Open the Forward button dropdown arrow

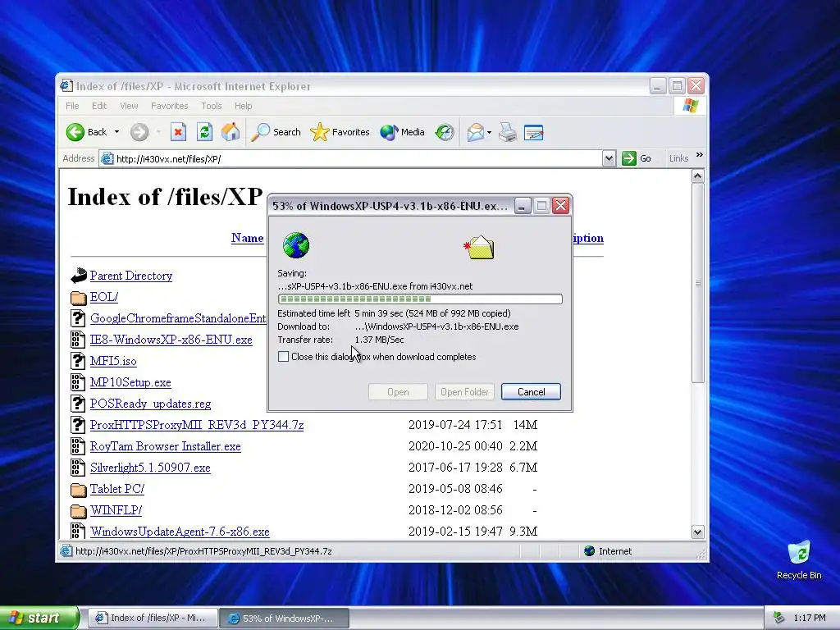(x=158, y=132)
